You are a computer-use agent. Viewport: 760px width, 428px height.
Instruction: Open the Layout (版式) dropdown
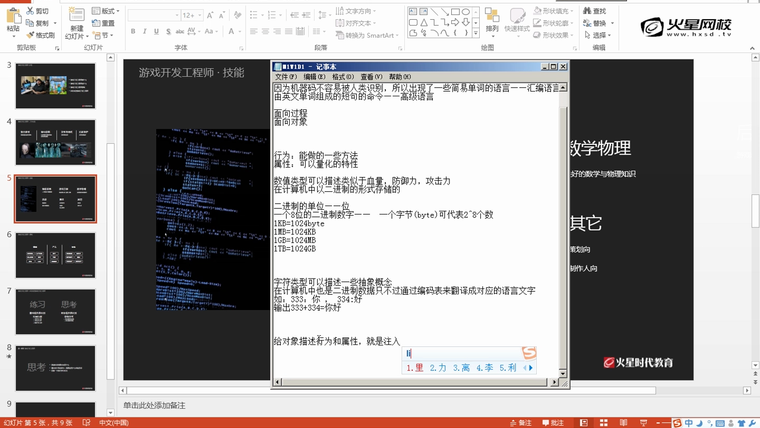coord(107,10)
